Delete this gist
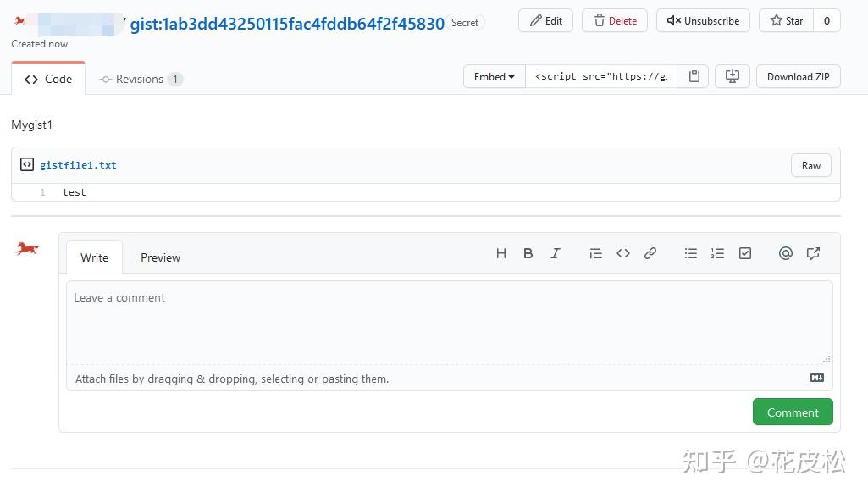Viewport: 868px width, 498px height. point(615,21)
